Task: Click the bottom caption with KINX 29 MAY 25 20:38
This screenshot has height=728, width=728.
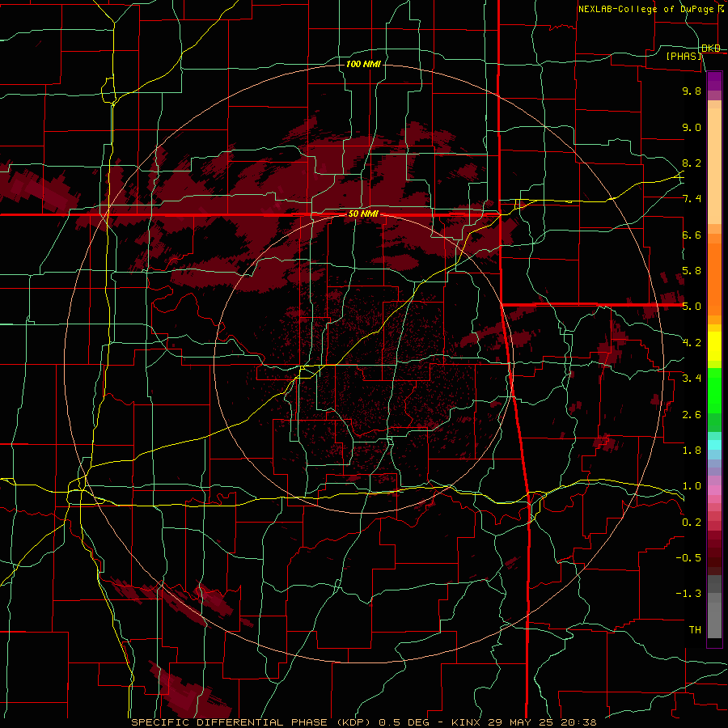Action: [363, 722]
